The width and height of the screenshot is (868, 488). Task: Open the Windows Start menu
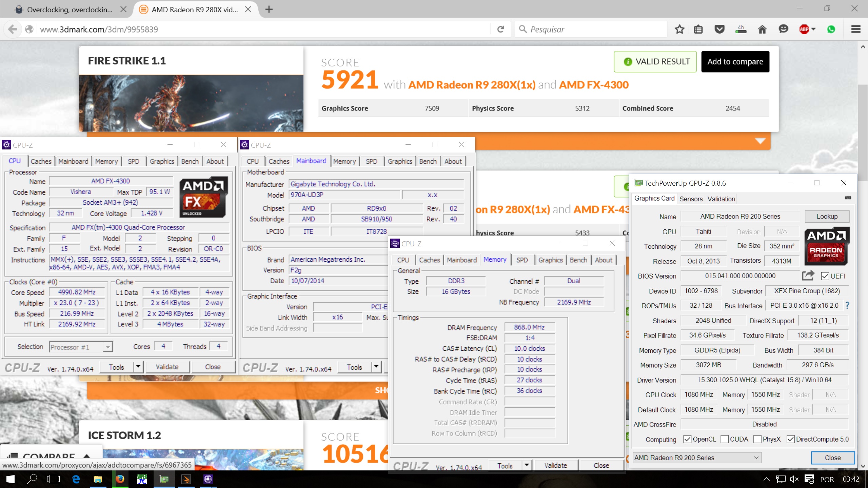(x=10, y=479)
